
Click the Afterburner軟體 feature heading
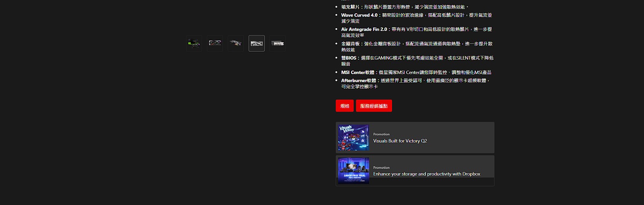[359, 81]
